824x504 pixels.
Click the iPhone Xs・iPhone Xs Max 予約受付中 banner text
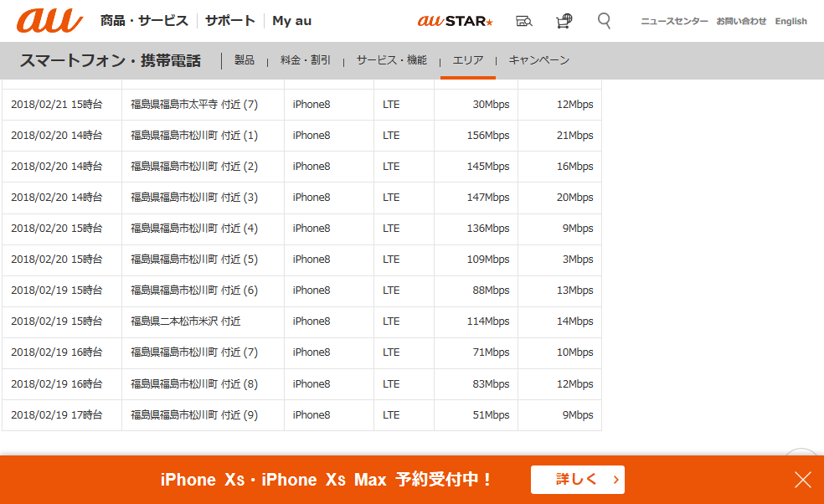[x=326, y=479]
